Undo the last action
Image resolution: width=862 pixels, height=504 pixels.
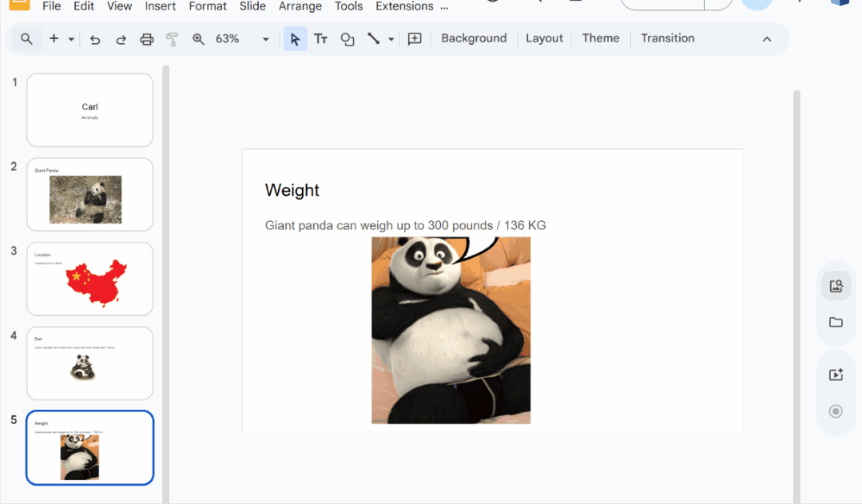coord(95,39)
